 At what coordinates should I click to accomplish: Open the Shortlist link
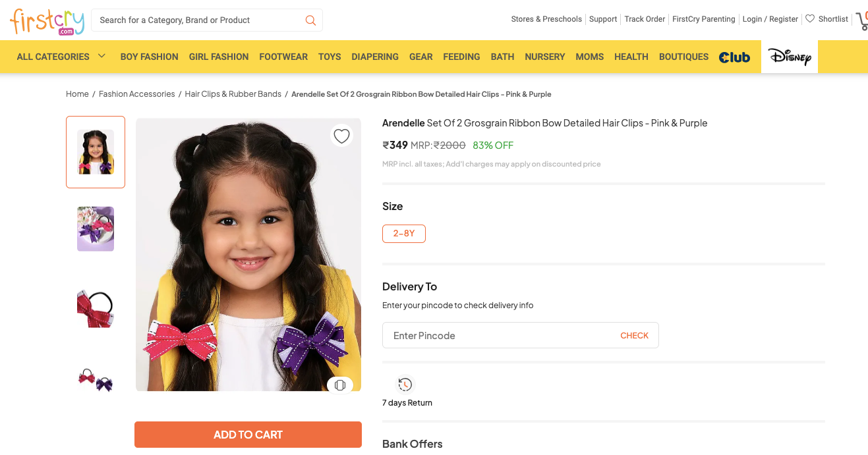832,19
